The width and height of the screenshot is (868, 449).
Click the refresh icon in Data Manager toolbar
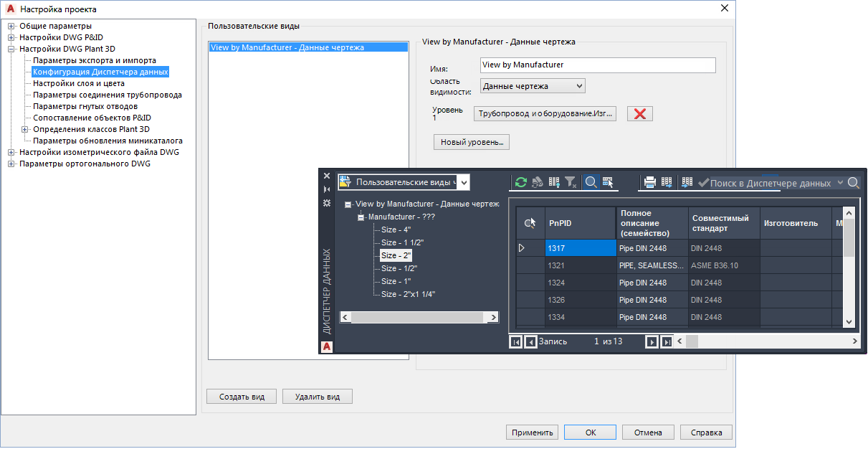click(521, 182)
